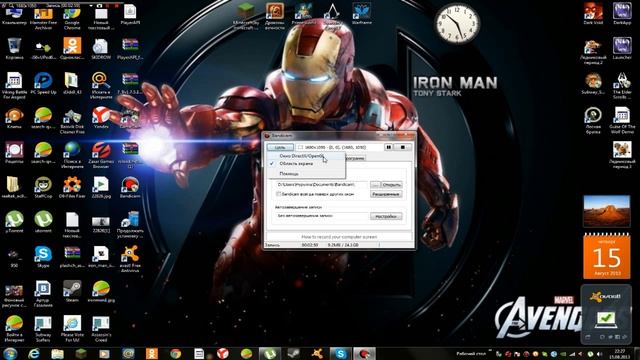Open Одноклассники desktop shortcut
This screenshot has width=640, height=360.
(x=72, y=49)
